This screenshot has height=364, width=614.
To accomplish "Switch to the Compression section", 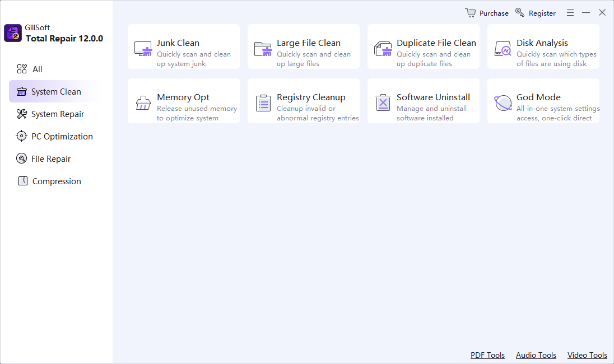I will (x=57, y=181).
